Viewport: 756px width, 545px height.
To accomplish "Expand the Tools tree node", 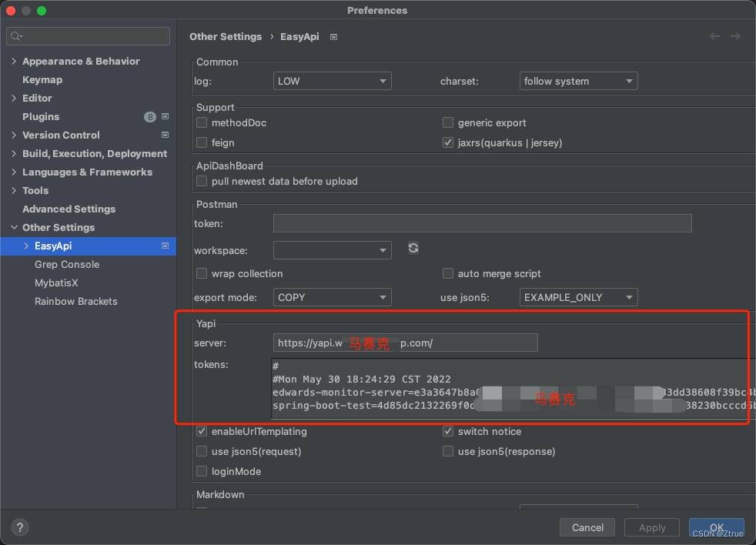I will [x=14, y=190].
